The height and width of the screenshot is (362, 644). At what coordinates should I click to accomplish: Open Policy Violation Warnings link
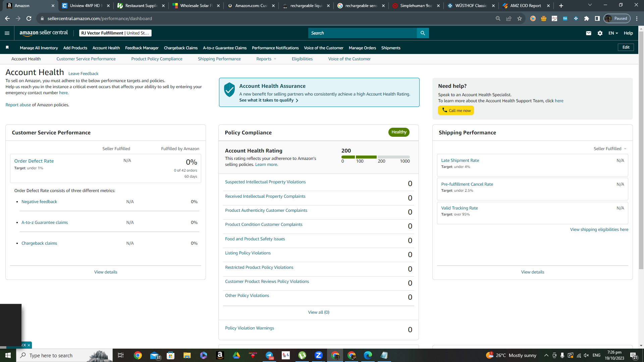pyautogui.click(x=250, y=328)
